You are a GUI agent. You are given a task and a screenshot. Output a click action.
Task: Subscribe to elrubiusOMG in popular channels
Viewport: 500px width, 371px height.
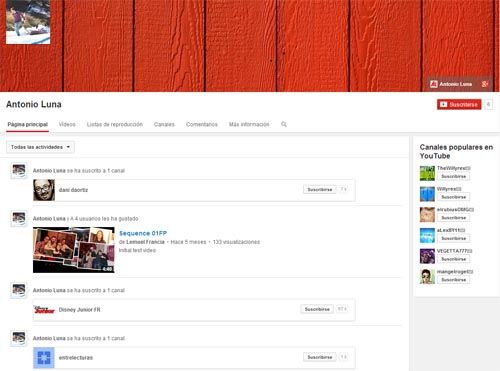coord(454,218)
